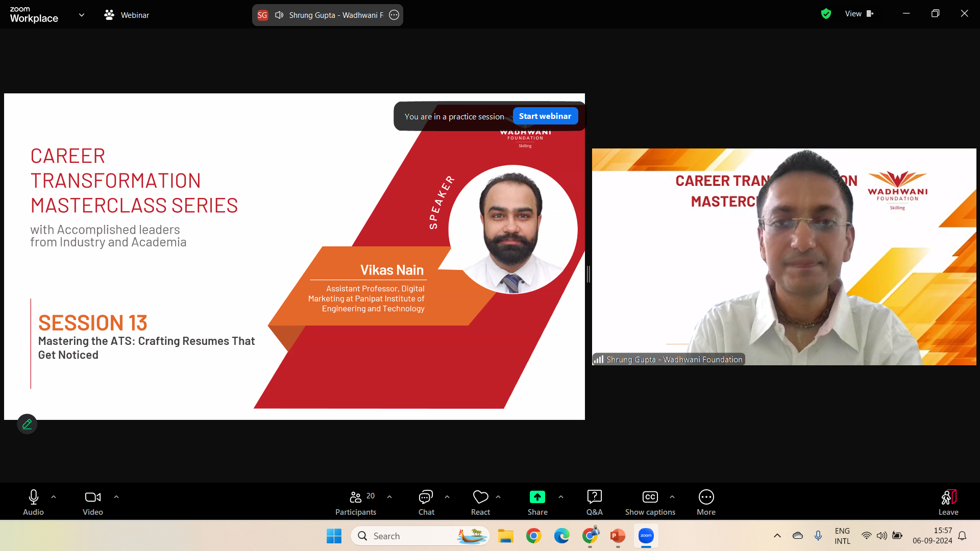Image resolution: width=980 pixels, height=551 pixels.
Task: Mute the microphone Audio button
Action: point(33,502)
